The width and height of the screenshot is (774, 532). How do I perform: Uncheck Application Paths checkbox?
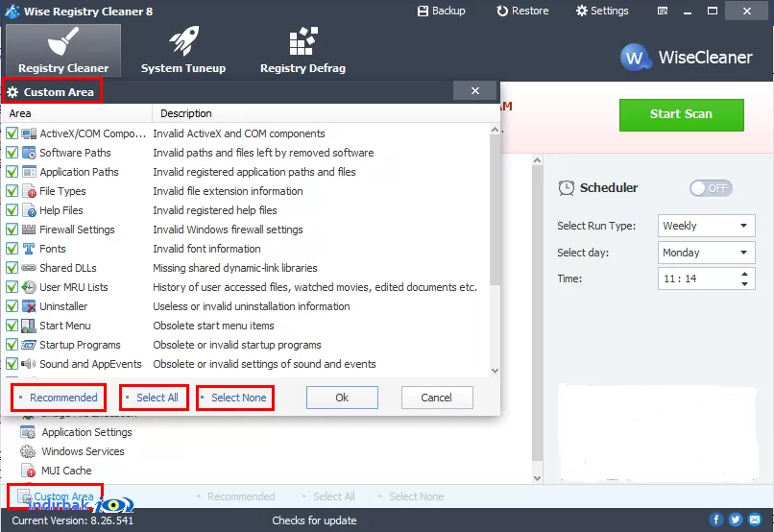coord(12,172)
